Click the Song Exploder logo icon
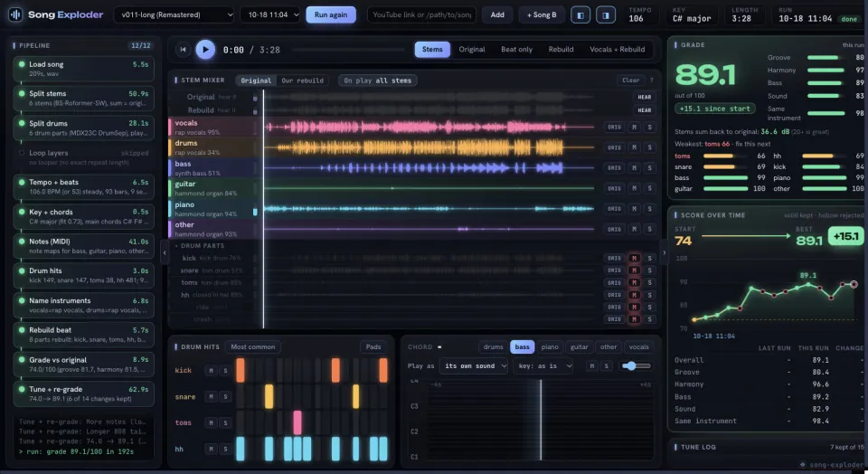This screenshot has height=474, width=868. pyautogui.click(x=15, y=14)
